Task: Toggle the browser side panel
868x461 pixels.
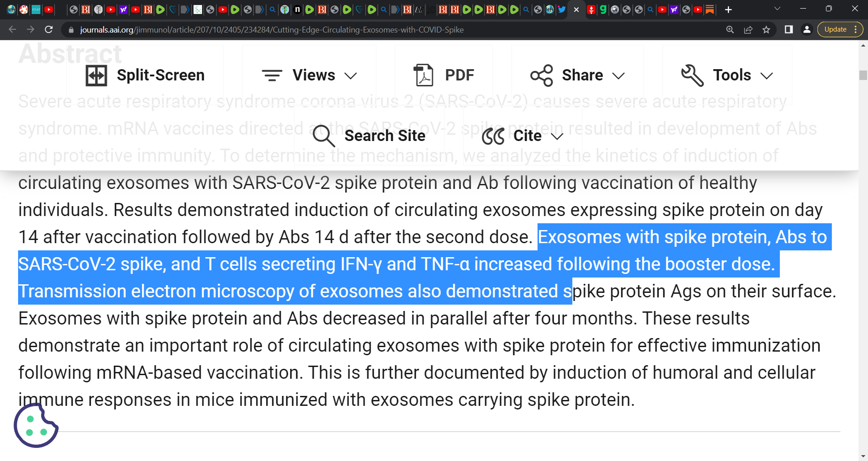Action: pyautogui.click(x=789, y=30)
